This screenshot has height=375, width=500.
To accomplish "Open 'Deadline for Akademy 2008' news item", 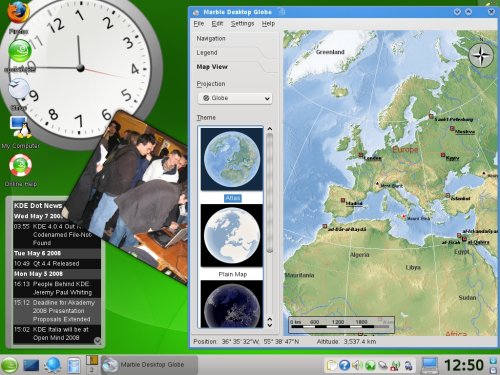I will [57, 311].
